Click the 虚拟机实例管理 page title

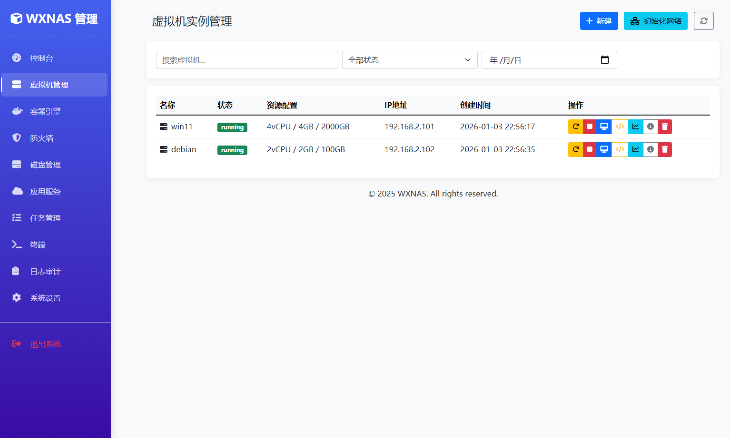point(192,21)
